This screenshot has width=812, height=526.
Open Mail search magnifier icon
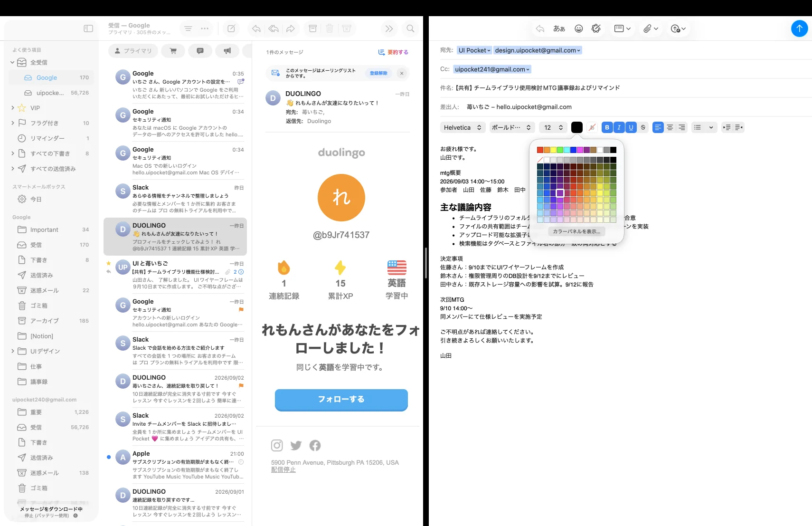[x=410, y=29]
